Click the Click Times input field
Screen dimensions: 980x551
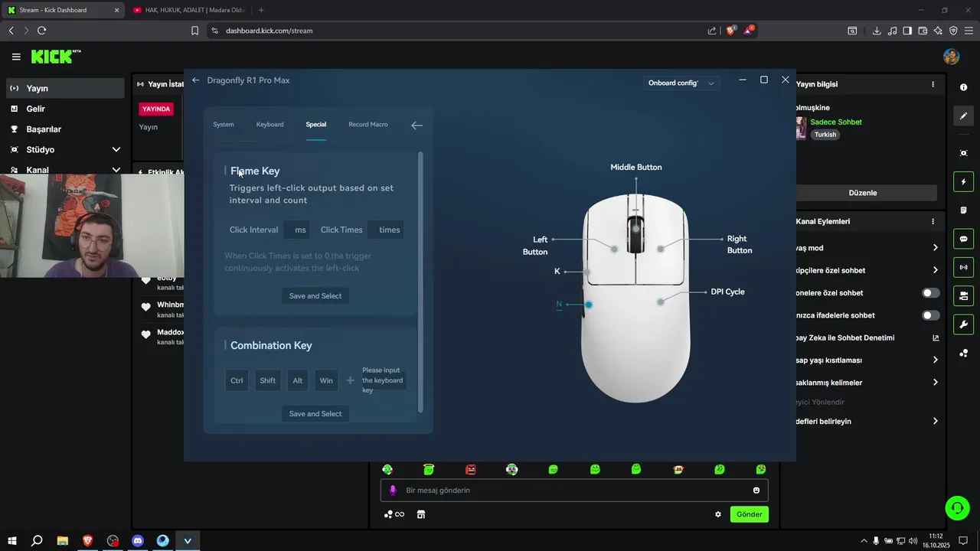tap(385, 230)
